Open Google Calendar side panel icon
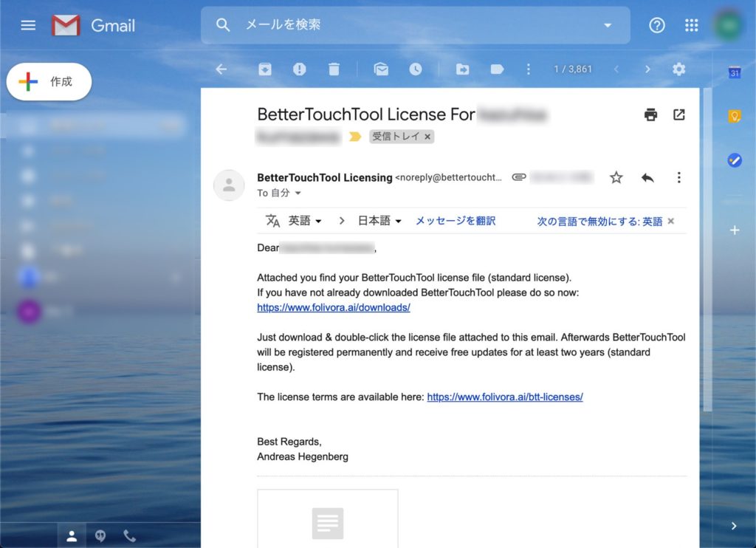The width and height of the screenshot is (756, 548). (x=735, y=72)
